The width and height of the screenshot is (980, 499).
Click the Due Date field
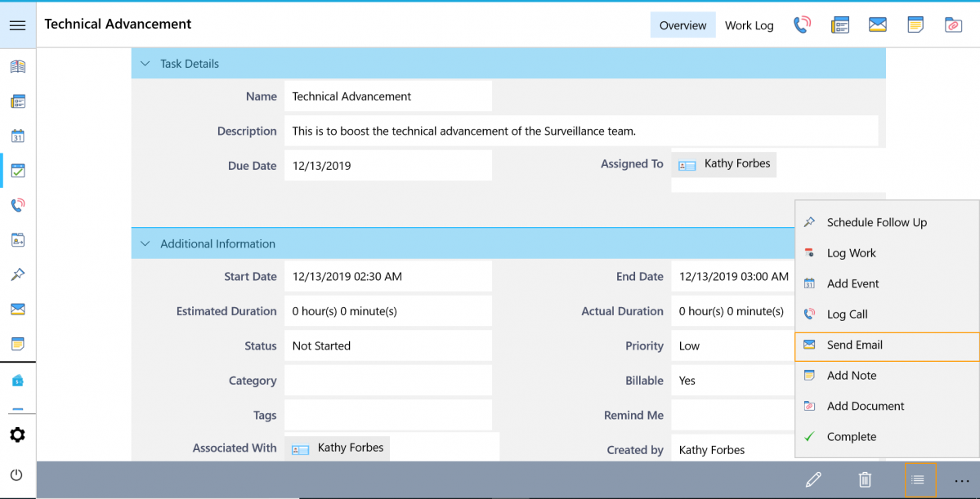pos(387,166)
